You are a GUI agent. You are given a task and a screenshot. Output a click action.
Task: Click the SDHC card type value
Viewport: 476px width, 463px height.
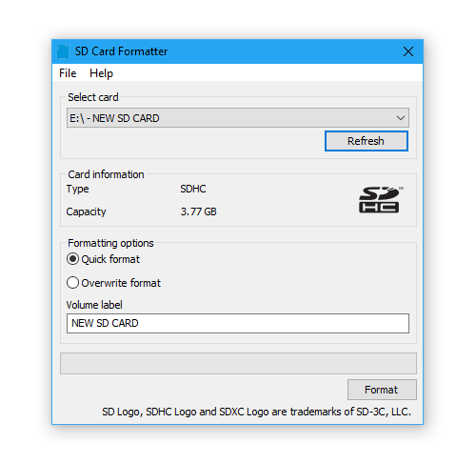click(x=193, y=189)
